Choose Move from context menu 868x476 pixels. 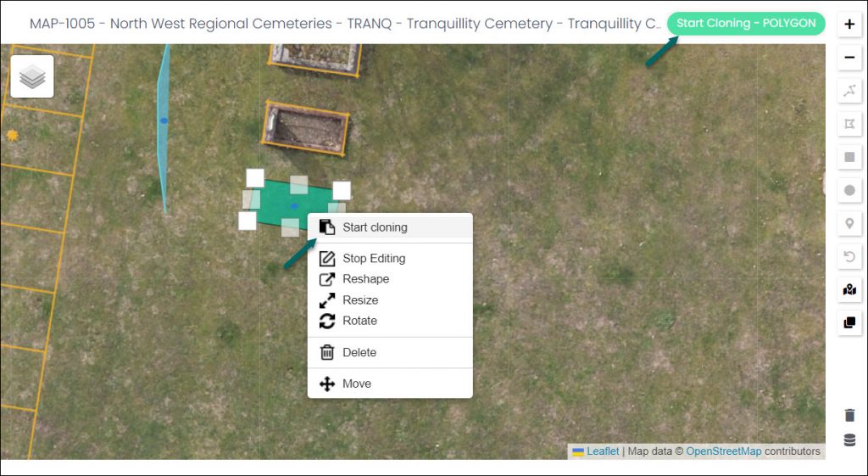(390, 384)
